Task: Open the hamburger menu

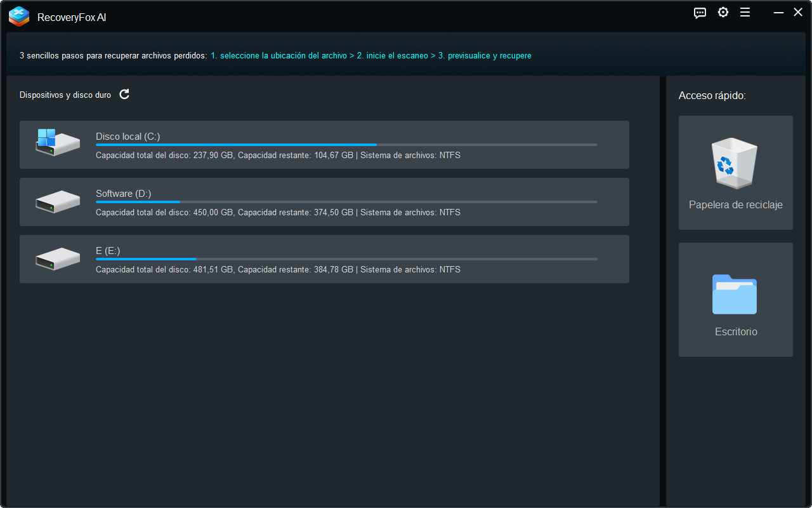Action: tap(745, 12)
